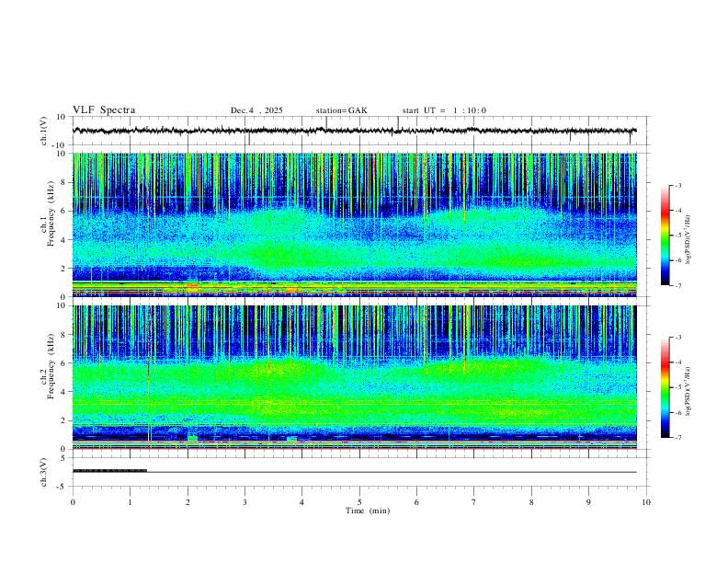The image size is (728, 563).
Task: Click the "ch.1(V)" waveform axis label
Action: [44, 131]
